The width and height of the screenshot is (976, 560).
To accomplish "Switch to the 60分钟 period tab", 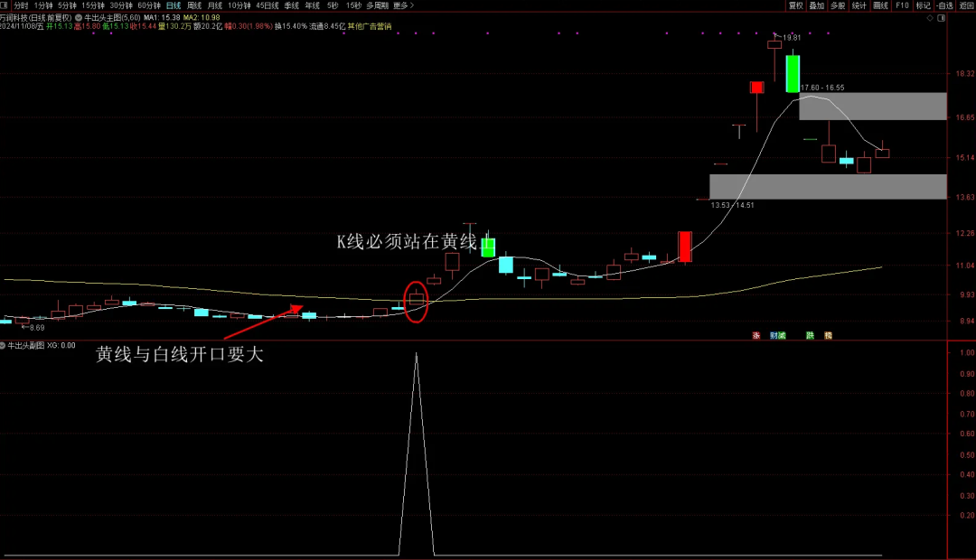I will point(149,5).
